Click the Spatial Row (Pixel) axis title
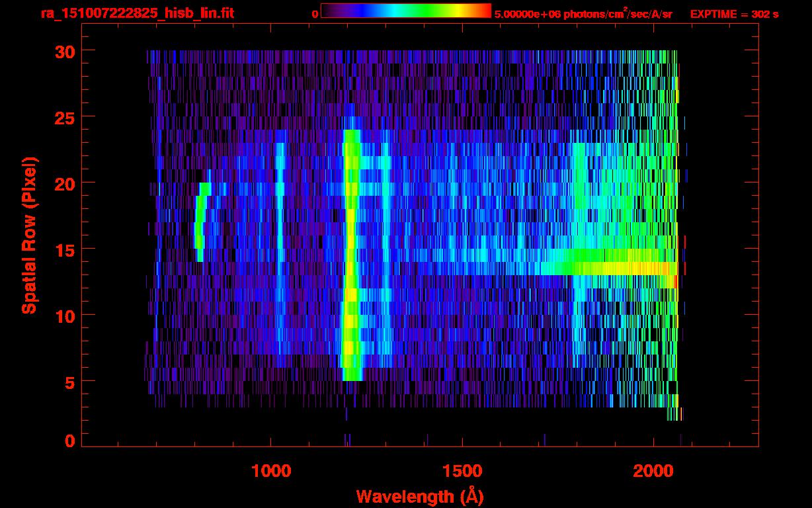The height and width of the screenshot is (508, 812). tap(29, 235)
